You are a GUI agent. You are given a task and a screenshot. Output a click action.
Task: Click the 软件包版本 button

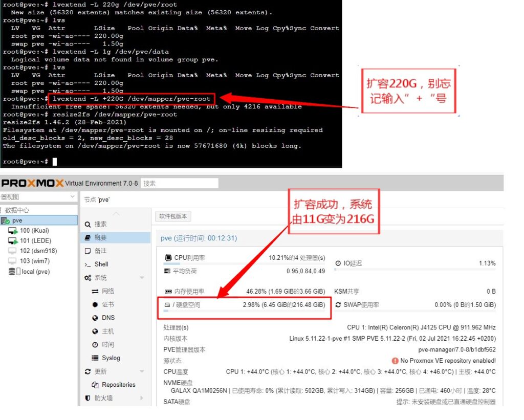pyautogui.click(x=172, y=216)
